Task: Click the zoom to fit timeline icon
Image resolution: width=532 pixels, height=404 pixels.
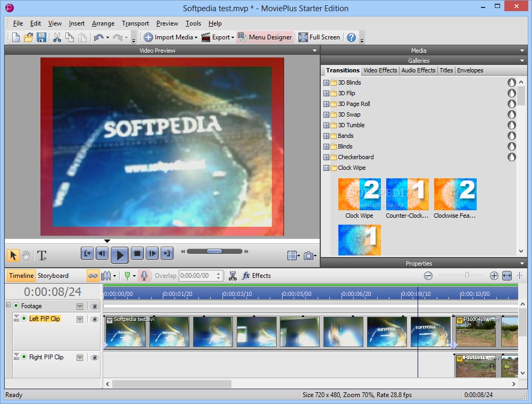Action: click(507, 276)
